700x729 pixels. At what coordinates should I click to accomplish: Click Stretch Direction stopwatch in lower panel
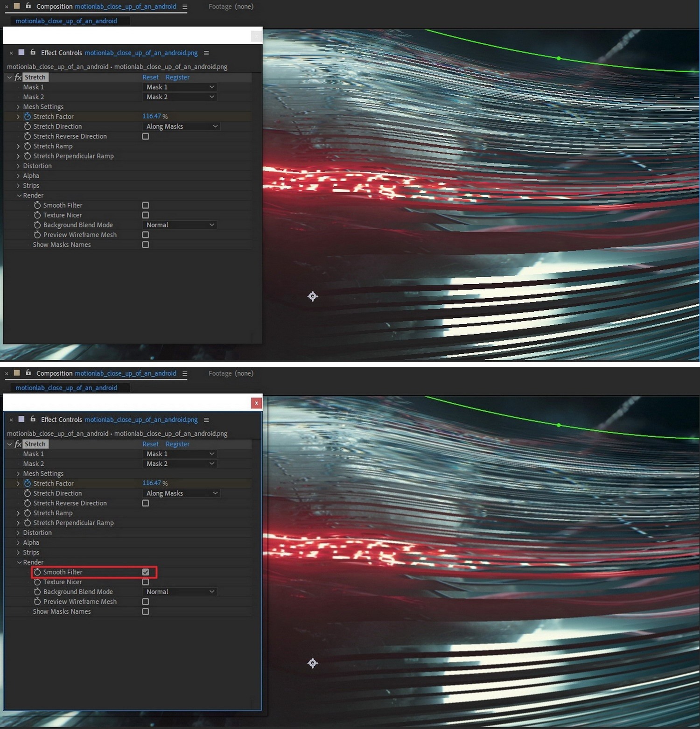(28, 493)
